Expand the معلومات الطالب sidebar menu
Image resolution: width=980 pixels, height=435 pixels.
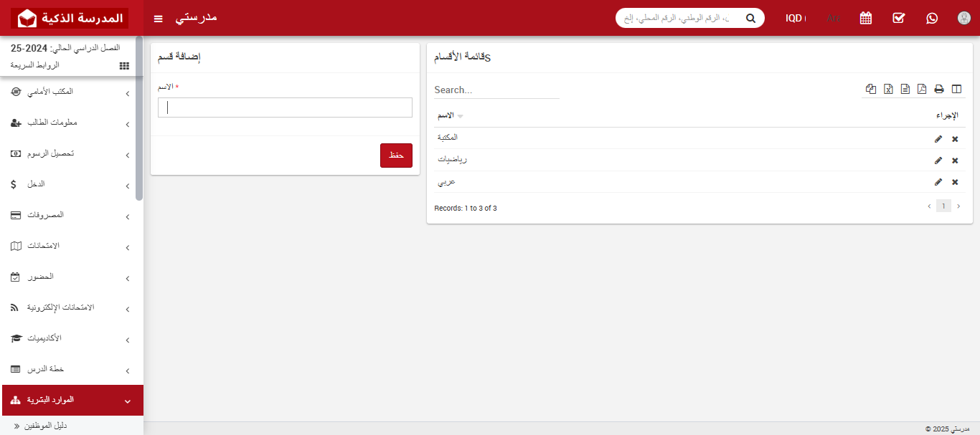(72, 123)
